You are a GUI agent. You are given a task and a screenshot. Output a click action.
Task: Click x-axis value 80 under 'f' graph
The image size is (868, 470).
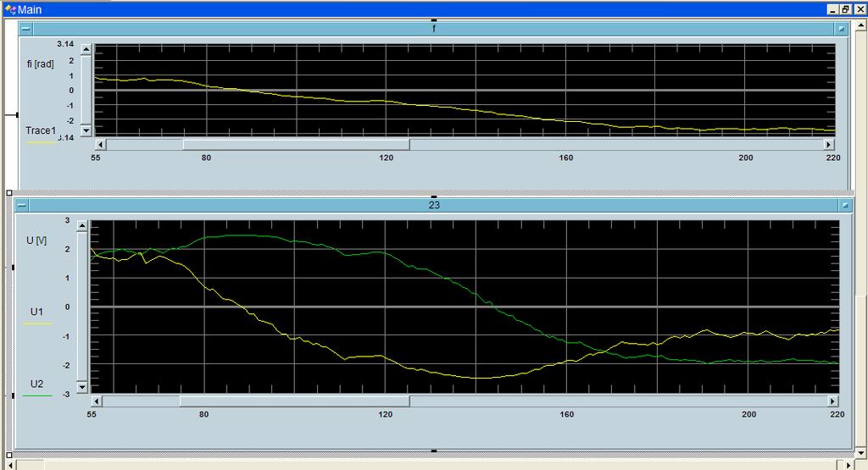[206, 158]
